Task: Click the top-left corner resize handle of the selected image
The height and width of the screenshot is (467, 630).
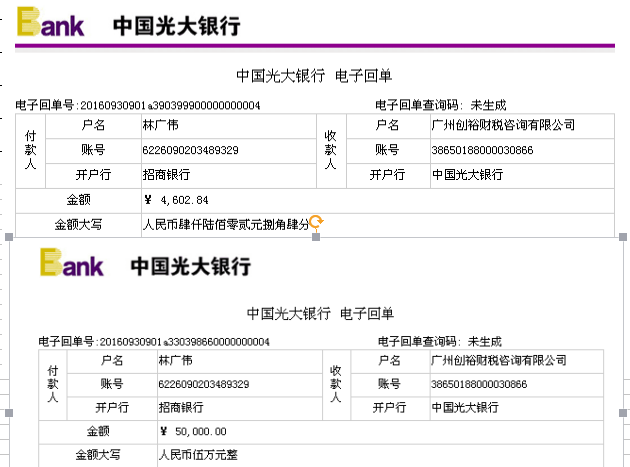Action: [x=9, y=237]
